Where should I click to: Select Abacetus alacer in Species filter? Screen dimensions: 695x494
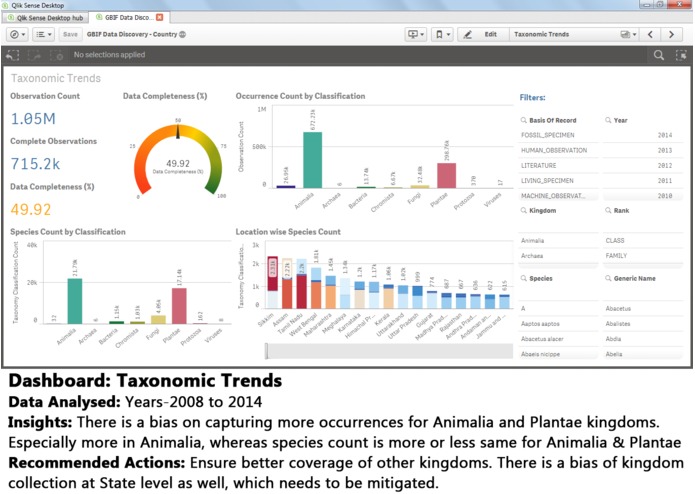(558, 339)
